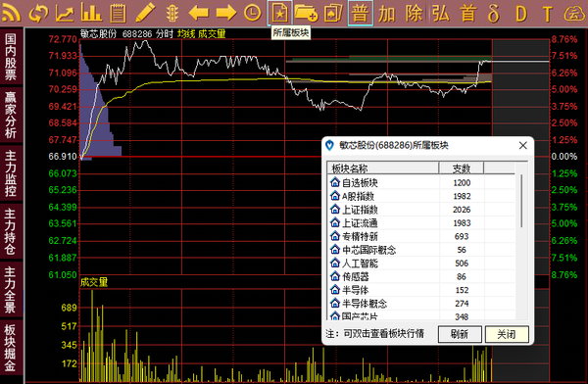588x384 pixels.
Task: Click the 弘 toolbar button
Action: pos(440,14)
